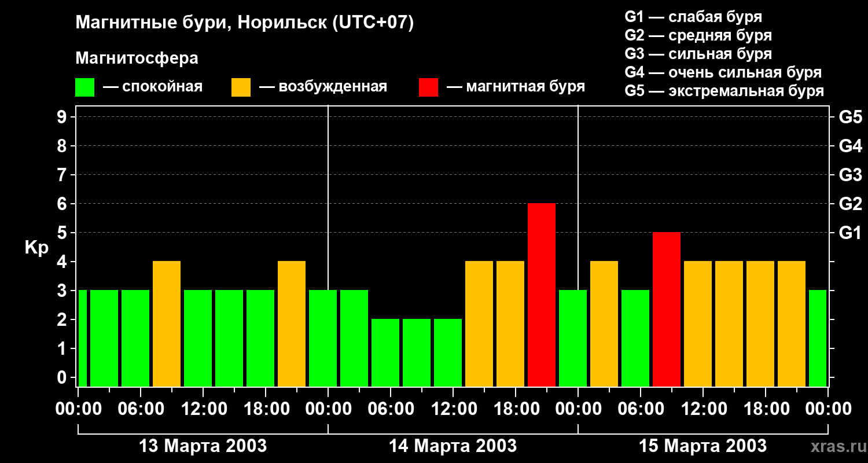Click the orange 'возбужденная' legend swatch
The height and width of the screenshot is (463, 868).
(x=241, y=87)
